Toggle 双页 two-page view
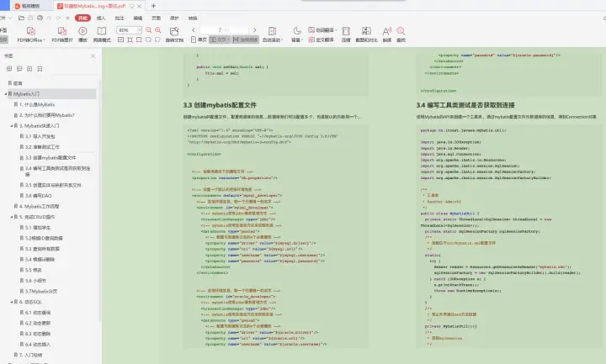The image size is (606, 364). tap(218, 40)
